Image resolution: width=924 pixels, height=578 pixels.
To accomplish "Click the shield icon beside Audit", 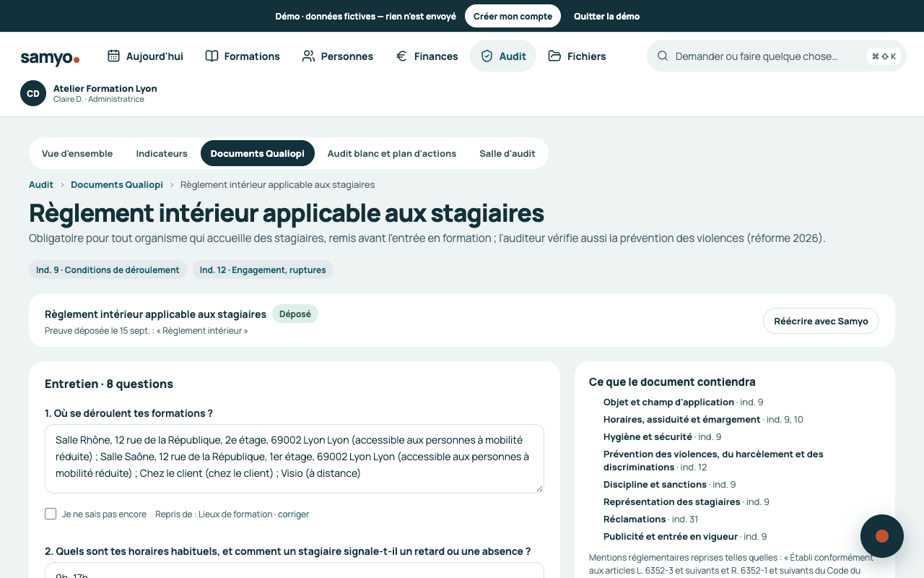I will 487,56.
